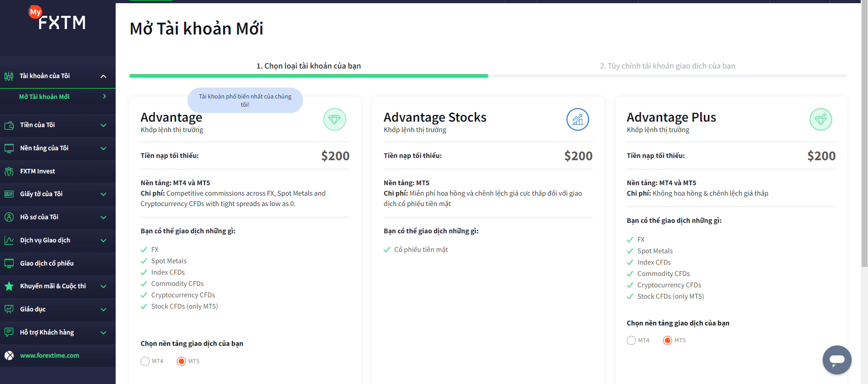
Task: Visit the www.forextime.com link
Action: (49, 356)
